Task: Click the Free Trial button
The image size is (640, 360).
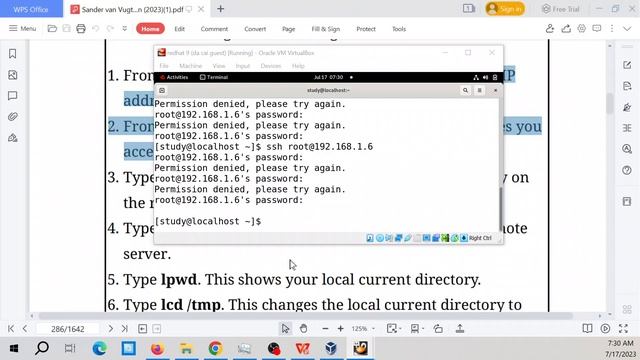Action: [x=560, y=9]
